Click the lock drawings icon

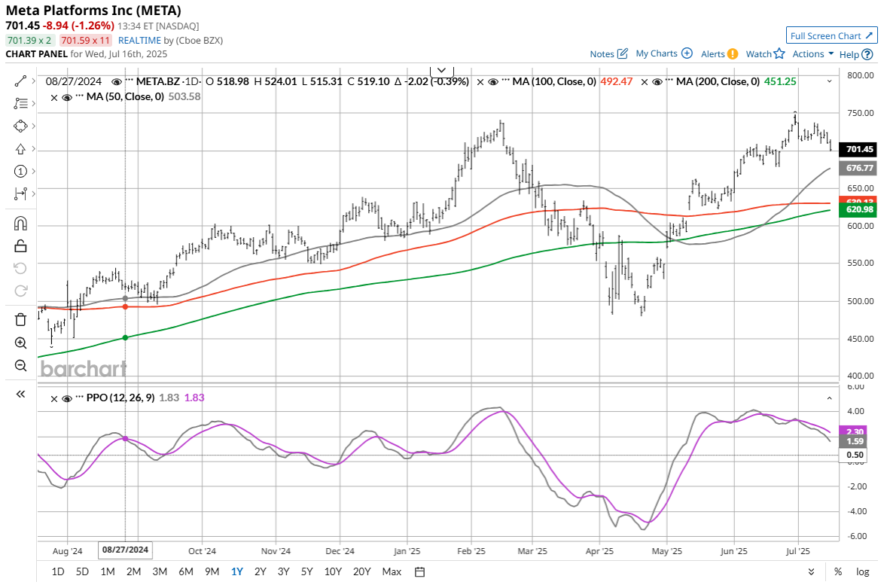point(20,246)
